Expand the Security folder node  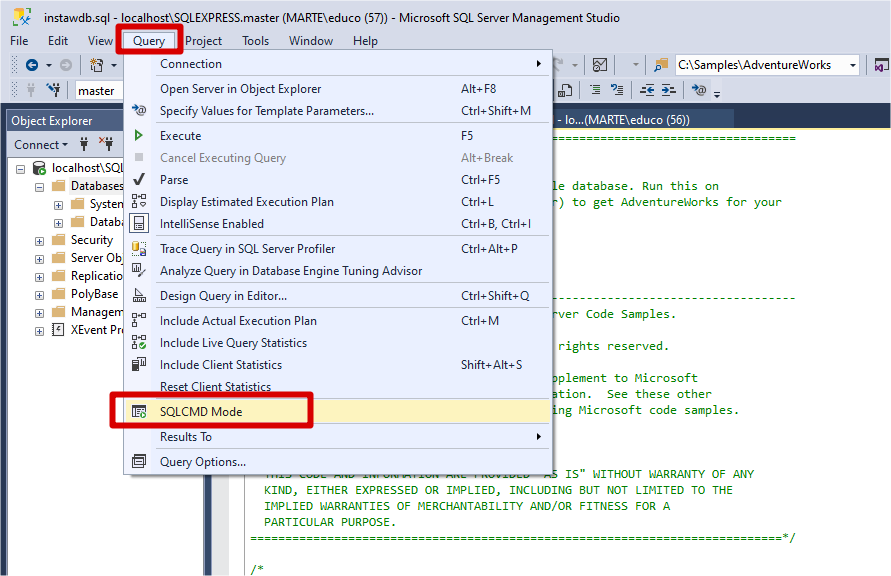(x=39, y=241)
